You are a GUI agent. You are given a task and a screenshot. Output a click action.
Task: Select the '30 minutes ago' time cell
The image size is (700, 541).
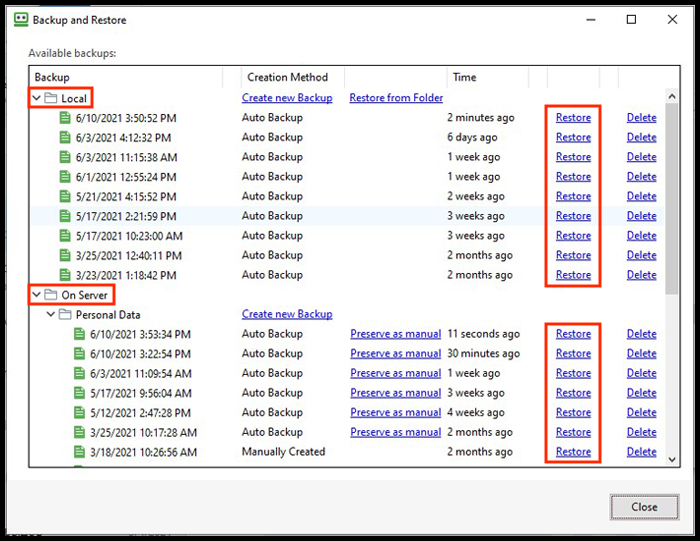pos(483,354)
